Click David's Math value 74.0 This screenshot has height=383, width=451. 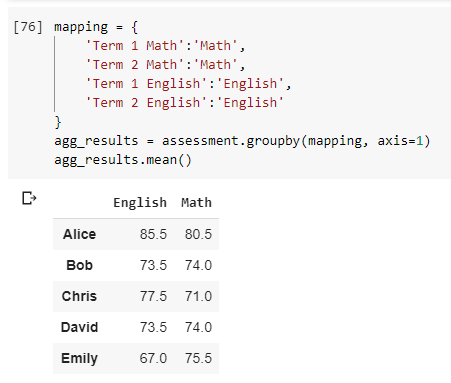click(198, 327)
